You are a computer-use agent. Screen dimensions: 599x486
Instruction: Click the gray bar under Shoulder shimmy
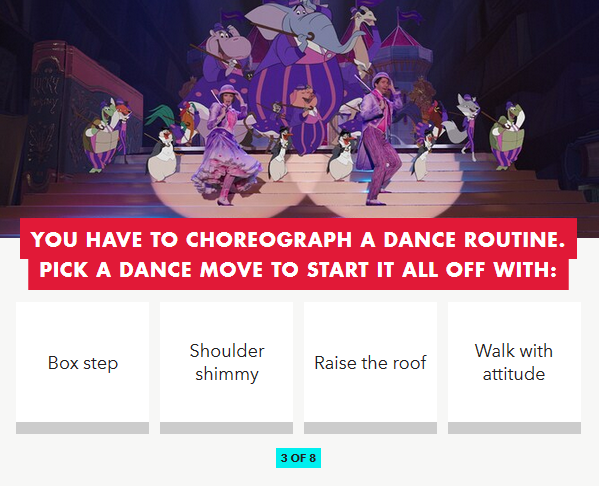[227, 428]
